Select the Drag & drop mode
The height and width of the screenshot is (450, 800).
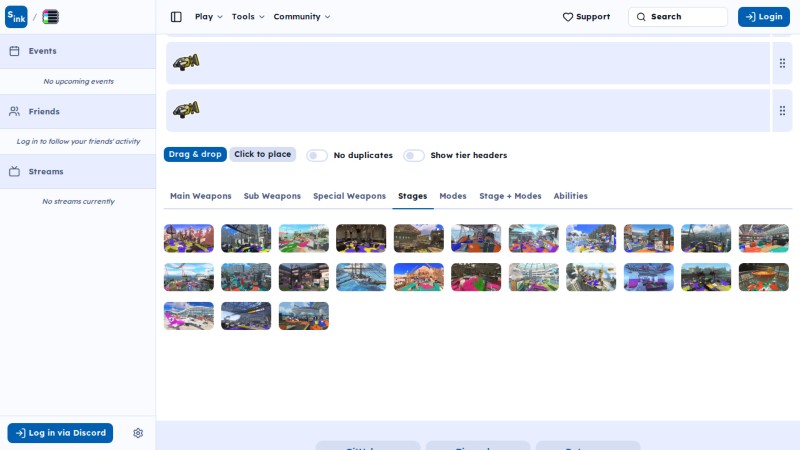tap(195, 154)
